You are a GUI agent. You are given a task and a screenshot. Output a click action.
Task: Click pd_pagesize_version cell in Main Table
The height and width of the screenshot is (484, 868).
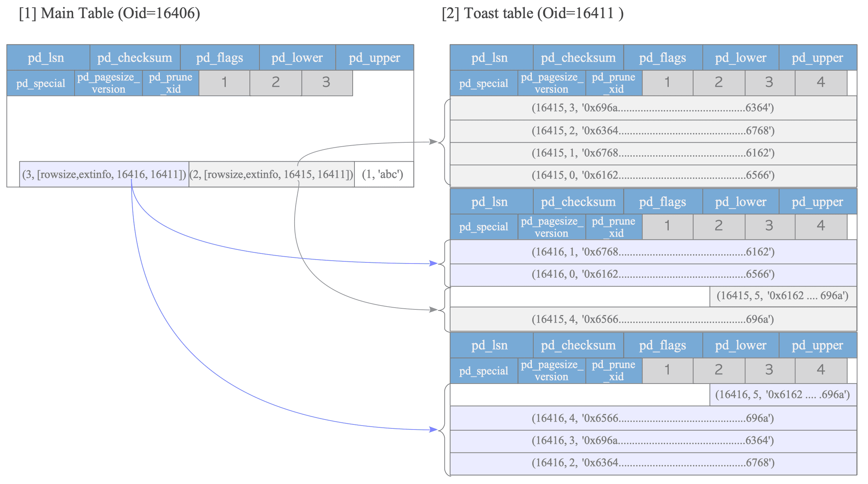point(109,83)
